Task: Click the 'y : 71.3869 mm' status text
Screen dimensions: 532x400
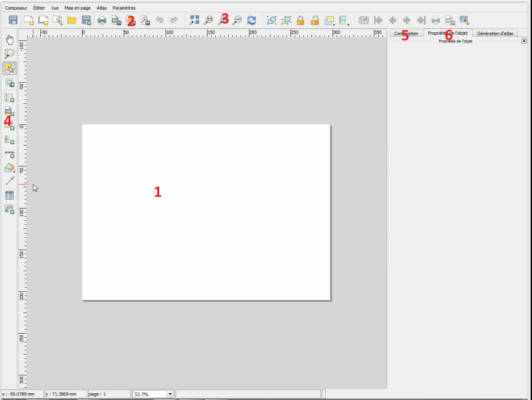Action: coord(61,394)
